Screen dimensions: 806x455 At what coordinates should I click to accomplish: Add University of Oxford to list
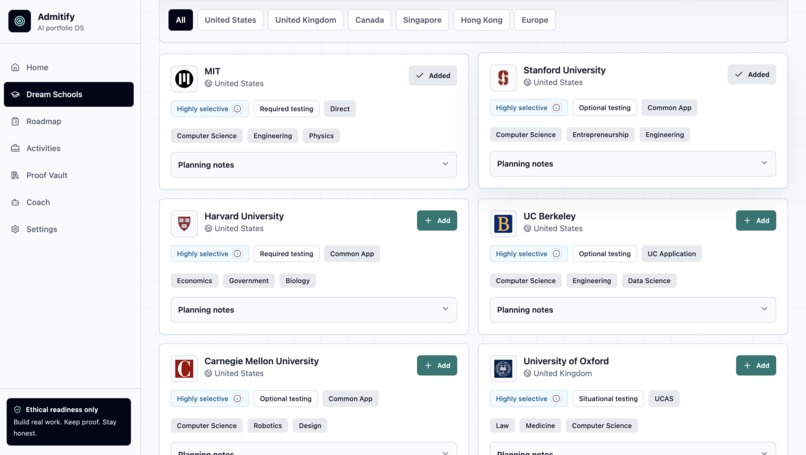click(756, 366)
